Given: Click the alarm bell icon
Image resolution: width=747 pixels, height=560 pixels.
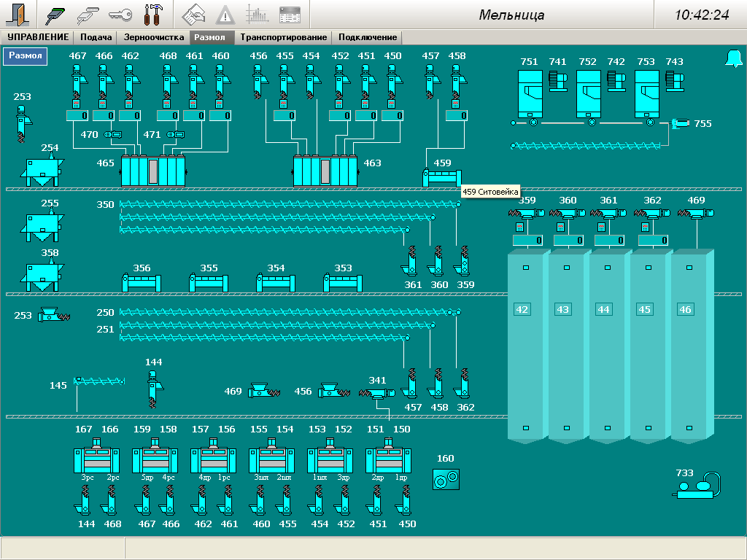Looking at the screenshot, I should point(732,60).
